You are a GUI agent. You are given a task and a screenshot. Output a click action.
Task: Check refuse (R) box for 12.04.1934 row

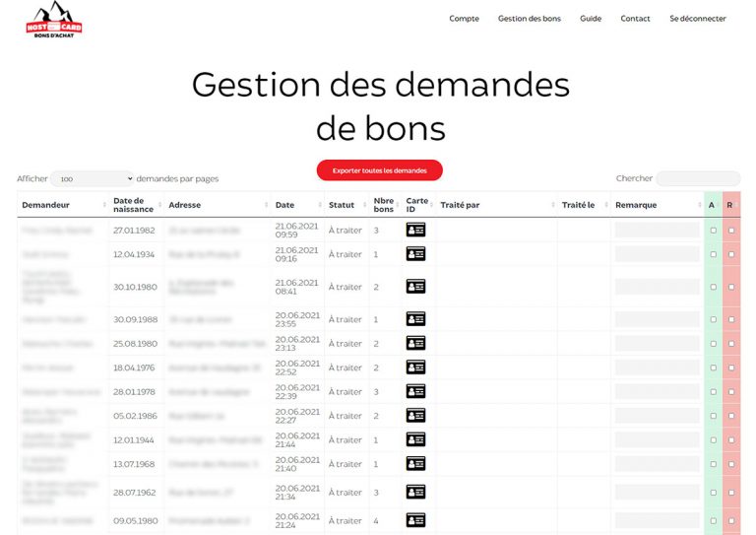tap(731, 254)
